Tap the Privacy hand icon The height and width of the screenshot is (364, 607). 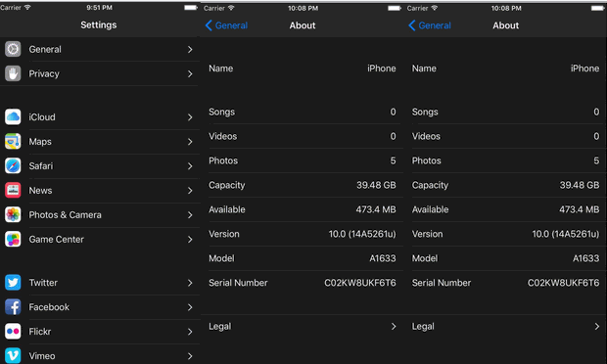(13, 73)
